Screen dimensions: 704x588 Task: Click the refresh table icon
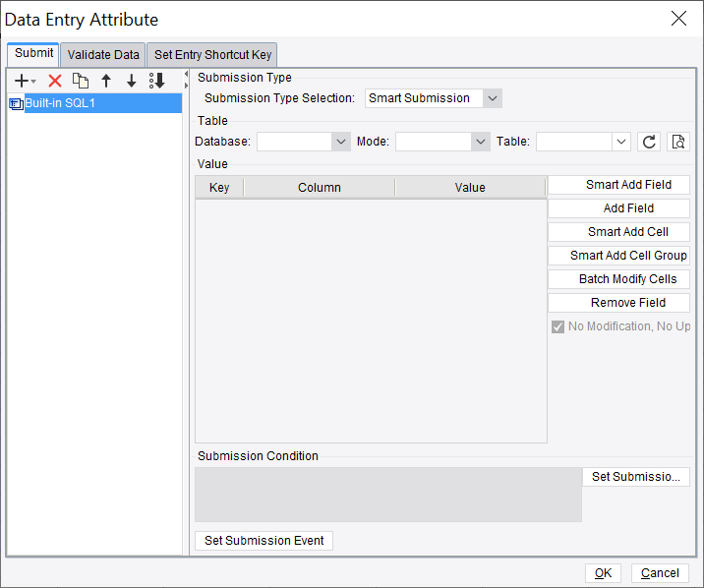(649, 142)
